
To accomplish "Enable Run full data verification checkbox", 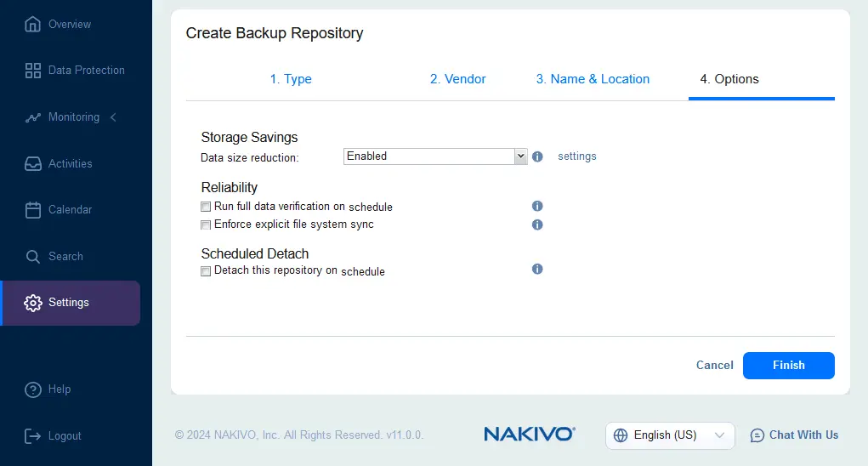I will pyautogui.click(x=206, y=207).
